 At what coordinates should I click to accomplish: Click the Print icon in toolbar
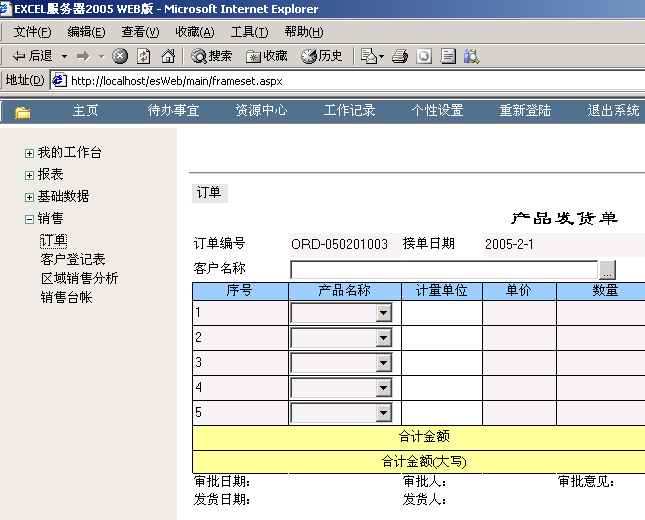click(400, 56)
